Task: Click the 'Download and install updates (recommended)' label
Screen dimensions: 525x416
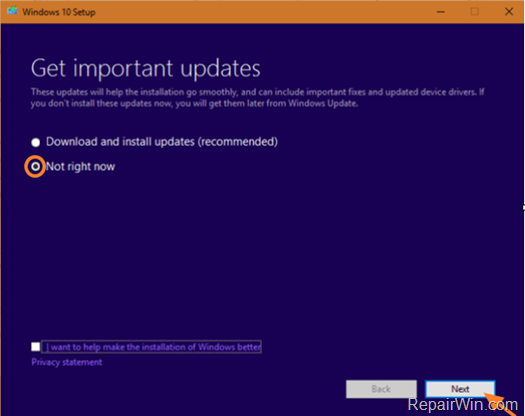Action: click(162, 142)
